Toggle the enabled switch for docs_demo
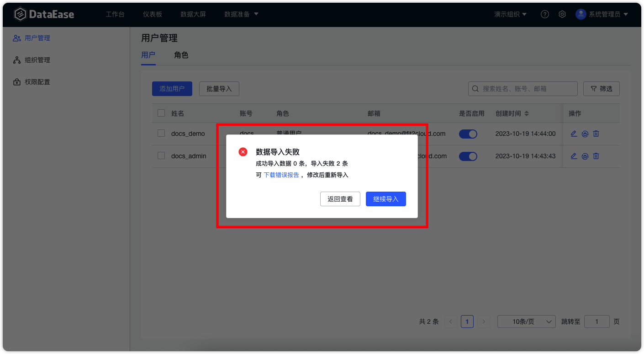This screenshot has width=644, height=354. point(468,134)
